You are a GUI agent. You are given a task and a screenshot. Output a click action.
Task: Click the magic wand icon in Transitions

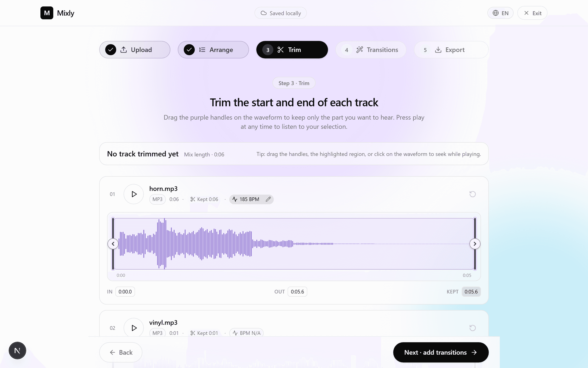(x=360, y=50)
